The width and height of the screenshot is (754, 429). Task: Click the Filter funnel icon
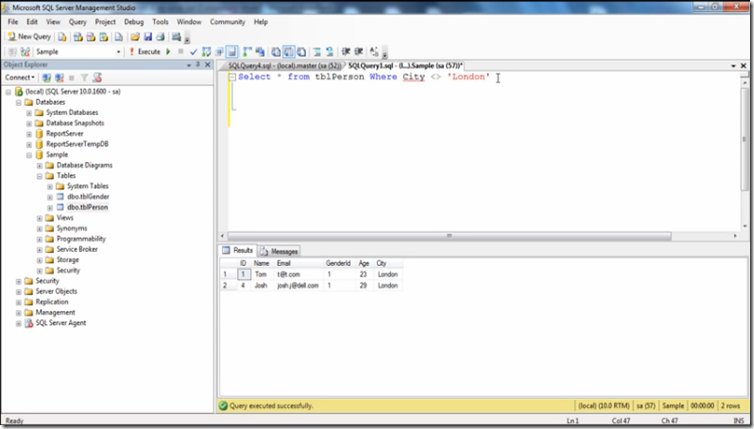(84, 77)
